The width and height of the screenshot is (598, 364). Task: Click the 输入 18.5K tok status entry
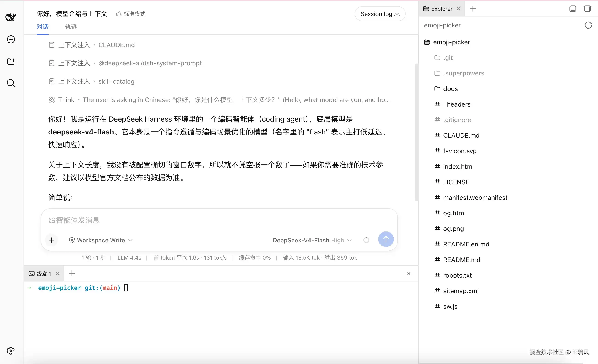click(x=301, y=258)
